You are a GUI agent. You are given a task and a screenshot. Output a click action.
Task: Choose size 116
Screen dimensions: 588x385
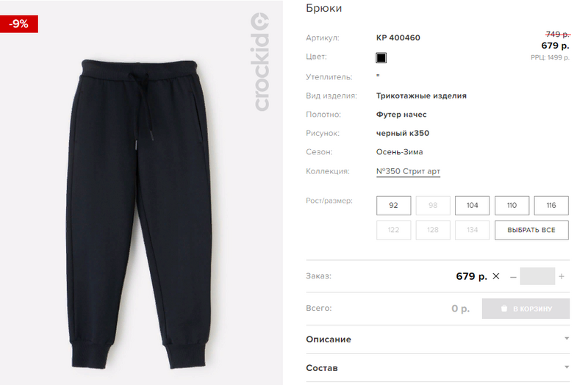coord(551,206)
